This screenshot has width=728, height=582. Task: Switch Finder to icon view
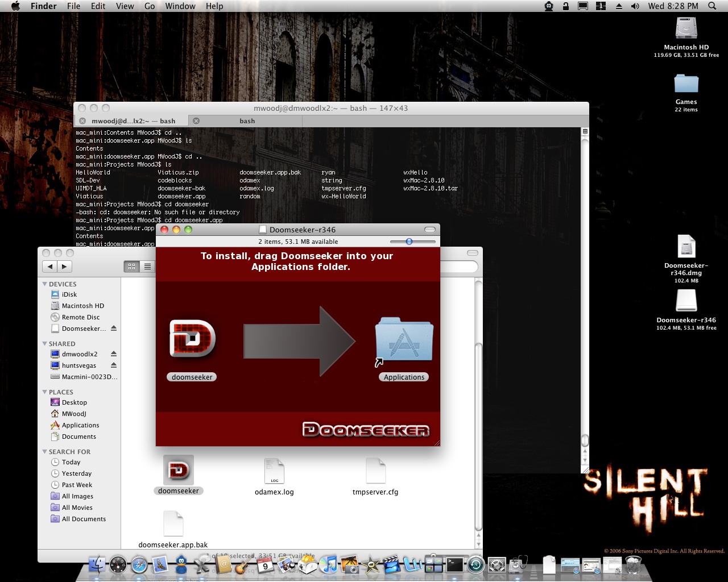[x=131, y=267]
